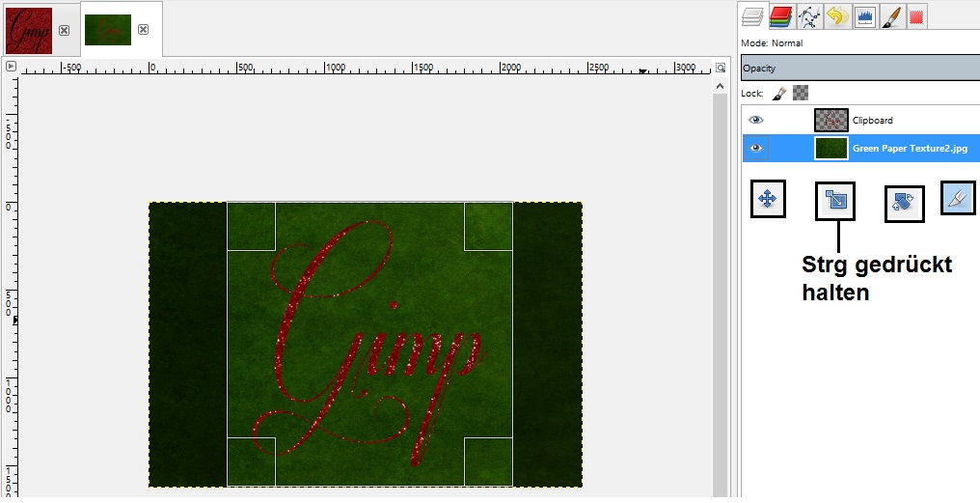
Task: Open the Layers dock tab
Action: (752, 16)
